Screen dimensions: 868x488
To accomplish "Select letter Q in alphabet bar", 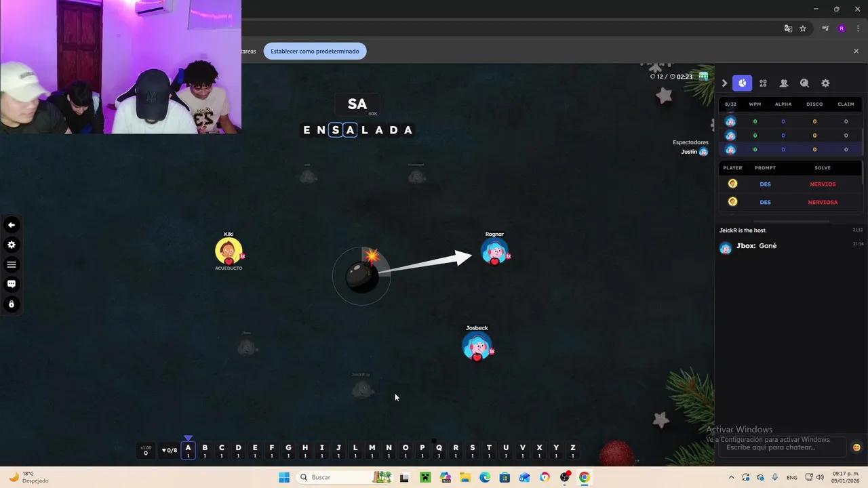I will tap(439, 450).
